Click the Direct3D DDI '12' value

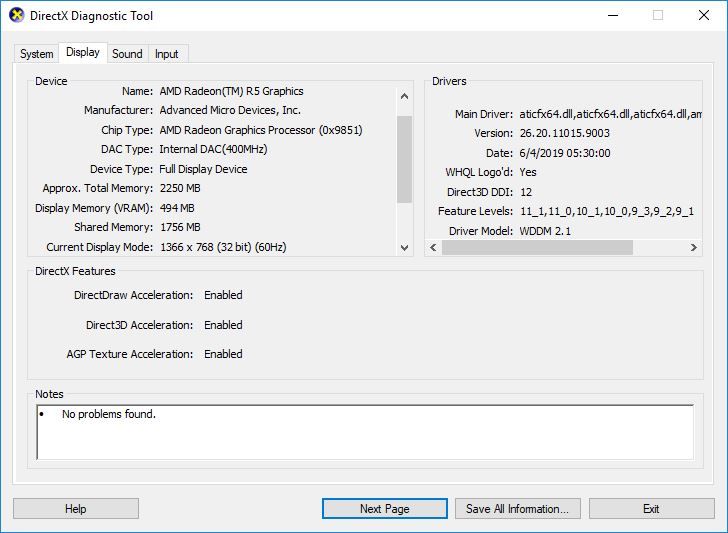pyautogui.click(x=526, y=192)
